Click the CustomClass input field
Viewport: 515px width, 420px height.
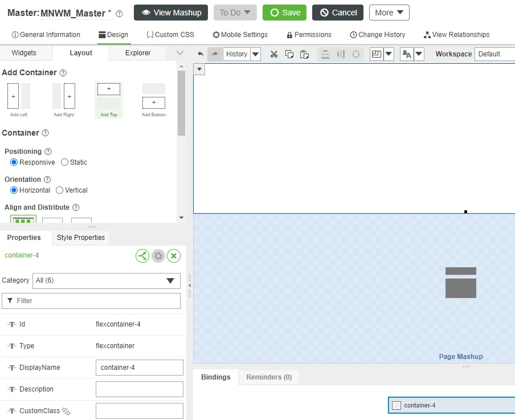(x=139, y=411)
